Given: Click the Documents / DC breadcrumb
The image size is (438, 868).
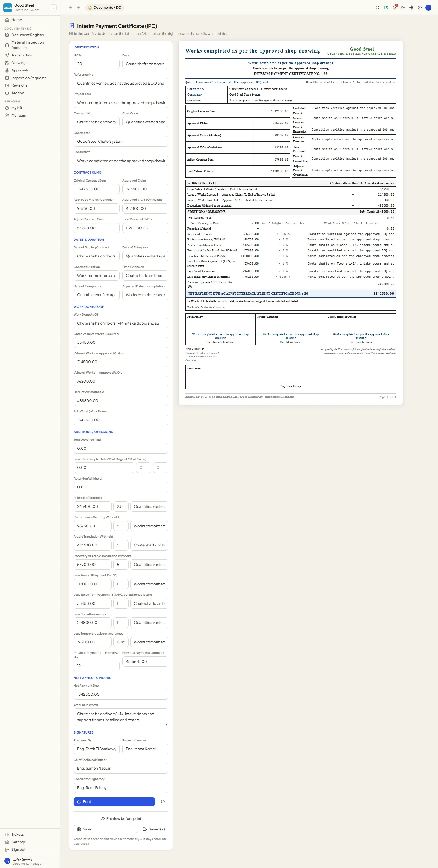Looking at the screenshot, I should [x=105, y=7].
